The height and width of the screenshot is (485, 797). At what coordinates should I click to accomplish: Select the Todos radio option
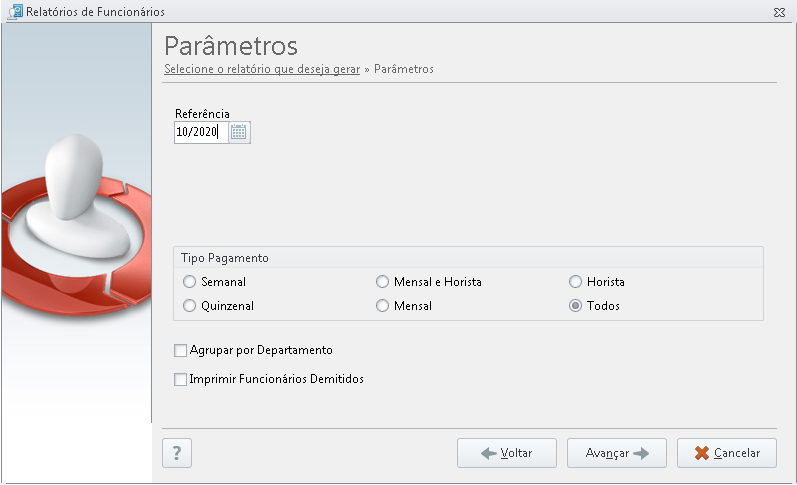tap(575, 306)
